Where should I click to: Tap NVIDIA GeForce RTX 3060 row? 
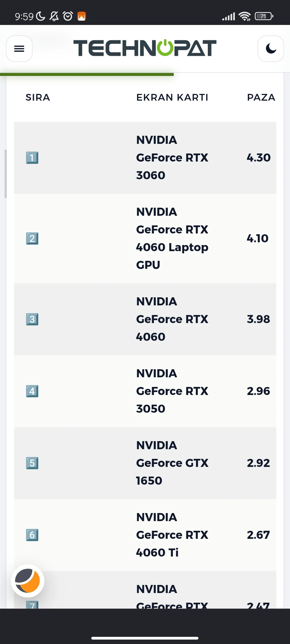[x=145, y=158]
